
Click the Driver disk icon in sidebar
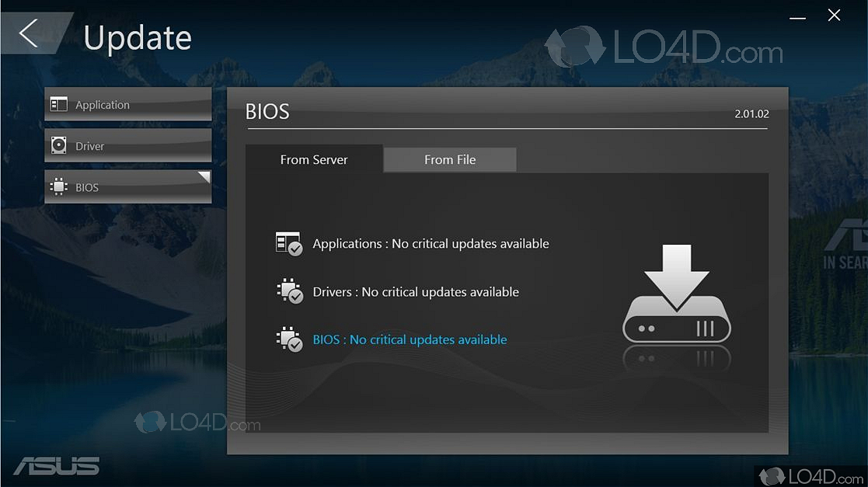pyautogui.click(x=59, y=145)
